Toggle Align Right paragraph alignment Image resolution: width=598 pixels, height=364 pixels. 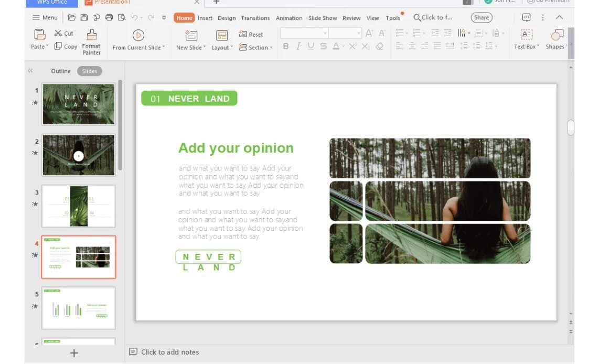coord(424,46)
